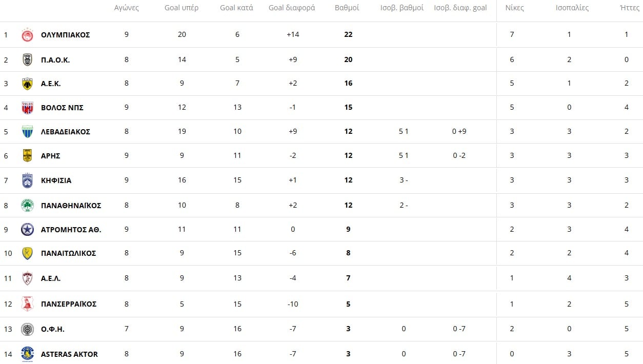Click the Α.Ε.Λ. team crest icon
This screenshot has width=643, height=364.
pyautogui.click(x=27, y=278)
